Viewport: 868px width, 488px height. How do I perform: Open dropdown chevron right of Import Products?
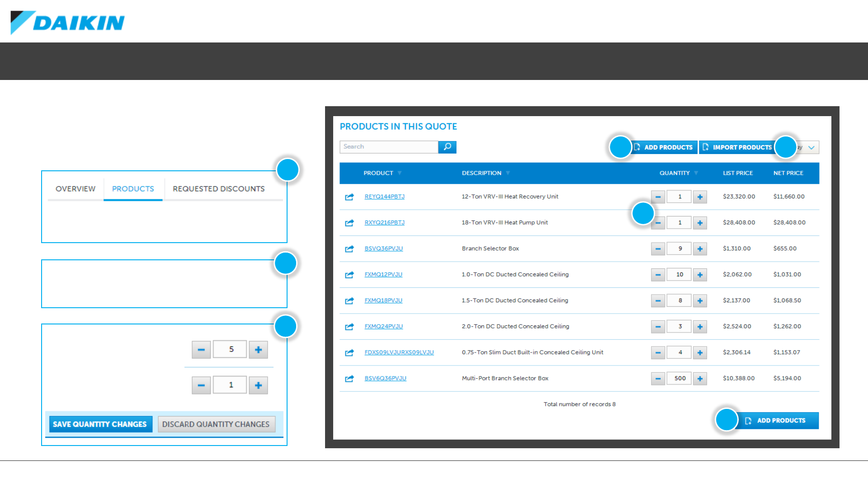tap(811, 147)
